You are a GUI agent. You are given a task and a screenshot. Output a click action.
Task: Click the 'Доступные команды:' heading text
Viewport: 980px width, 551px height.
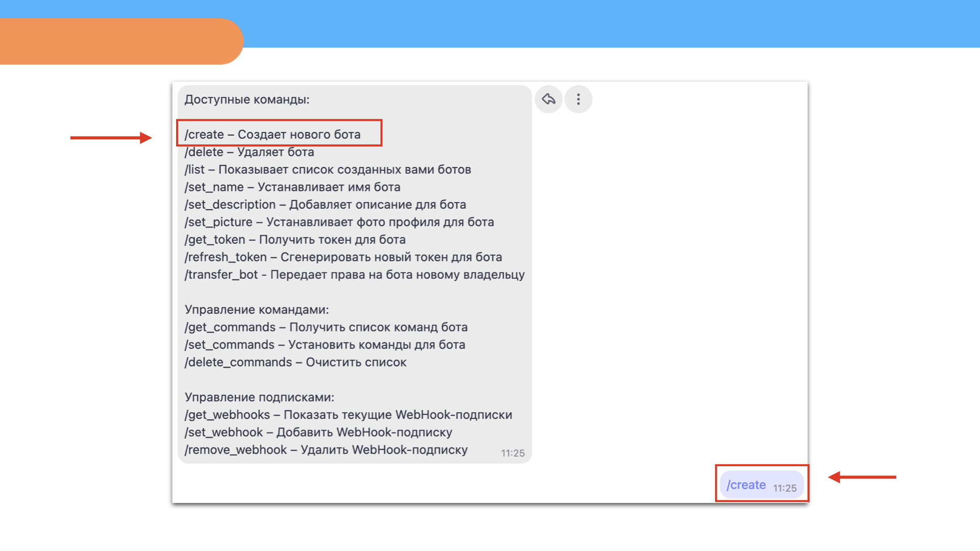coord(247,99)
